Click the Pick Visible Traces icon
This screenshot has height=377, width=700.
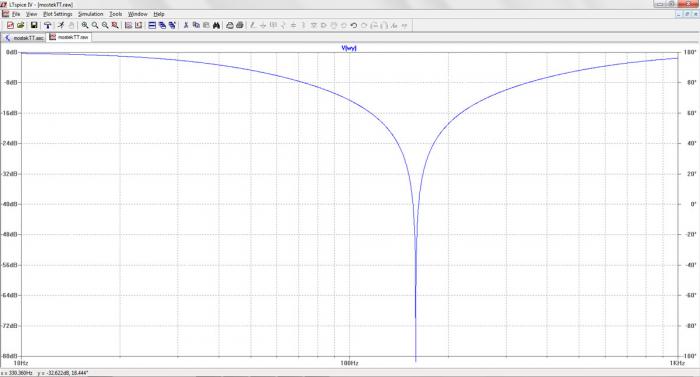(138, 25)
